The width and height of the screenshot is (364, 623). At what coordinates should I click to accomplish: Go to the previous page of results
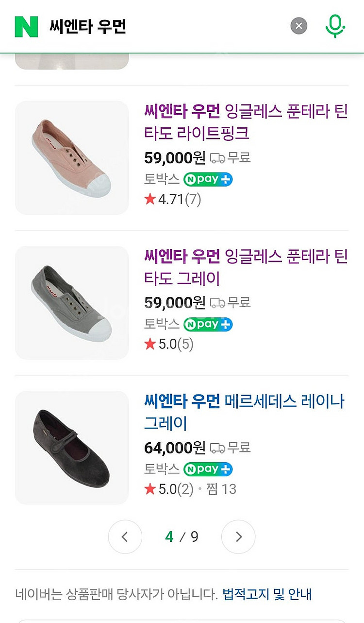point(125,537)
